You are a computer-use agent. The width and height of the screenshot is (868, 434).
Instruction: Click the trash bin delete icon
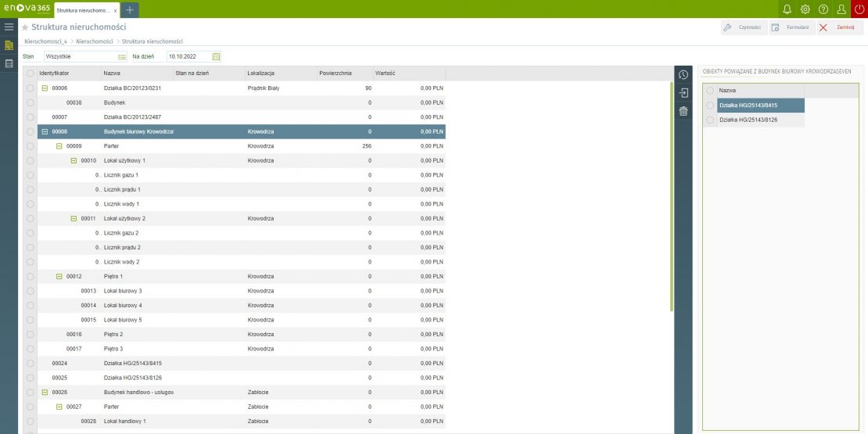click(683, 111)
